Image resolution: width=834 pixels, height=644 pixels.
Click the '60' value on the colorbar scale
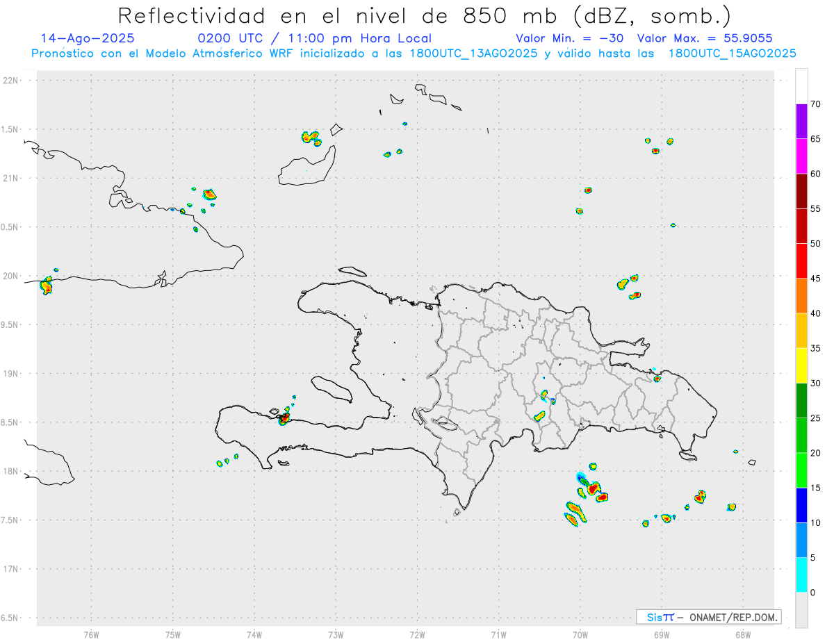tap(815, 174)
